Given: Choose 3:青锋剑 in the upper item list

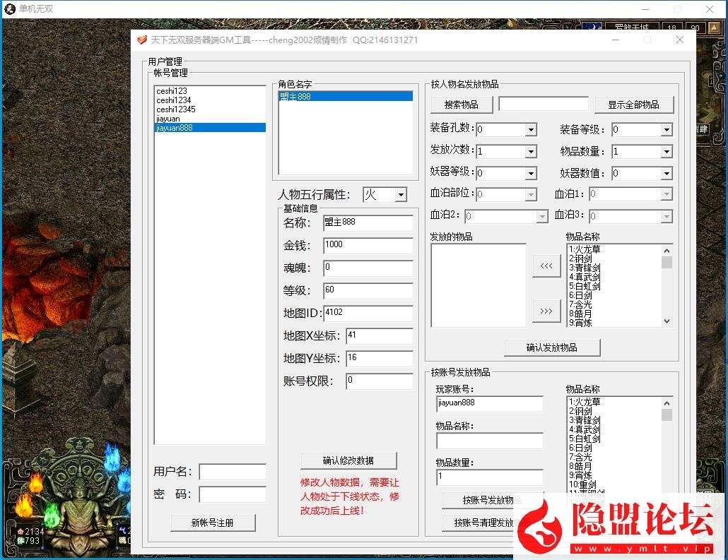Looking at the screenshot, I should (x=585, y=268).
